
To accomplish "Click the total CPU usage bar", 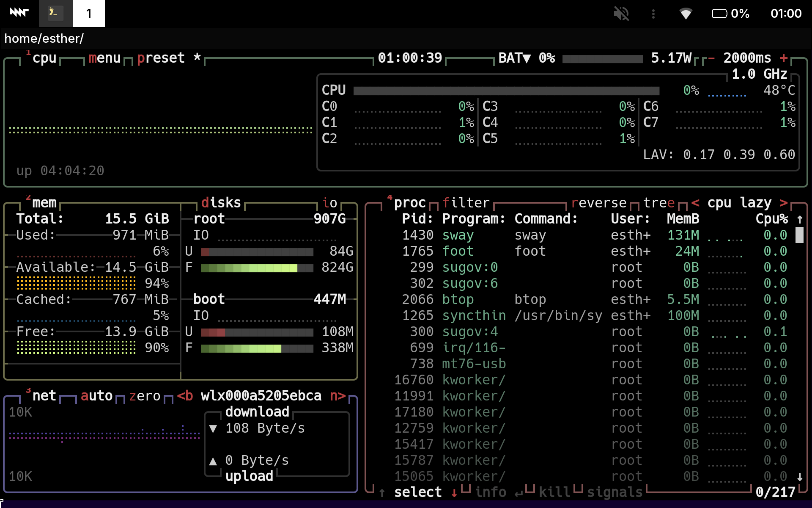I will 506,91.
